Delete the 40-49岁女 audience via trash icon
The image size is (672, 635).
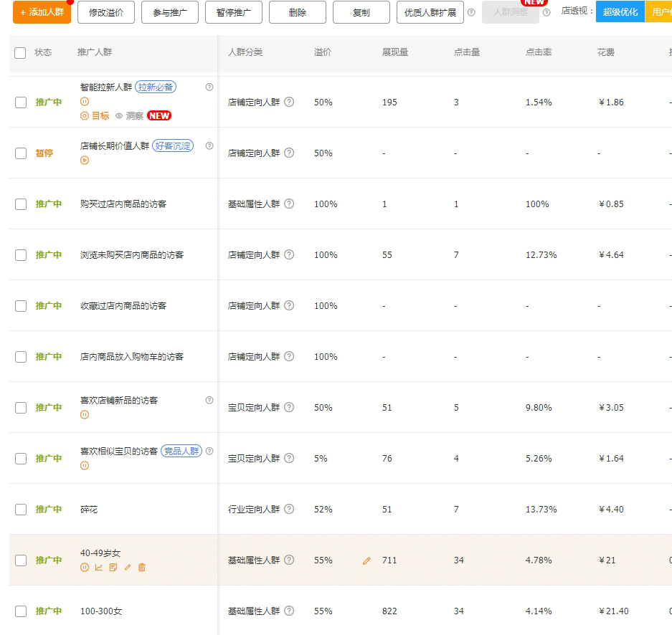tap(142, 568)
